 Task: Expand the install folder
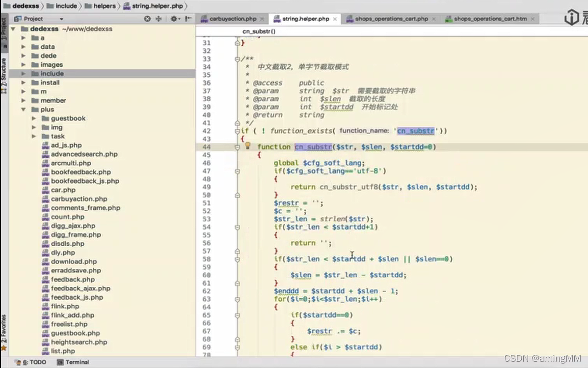tap(23, 83)
